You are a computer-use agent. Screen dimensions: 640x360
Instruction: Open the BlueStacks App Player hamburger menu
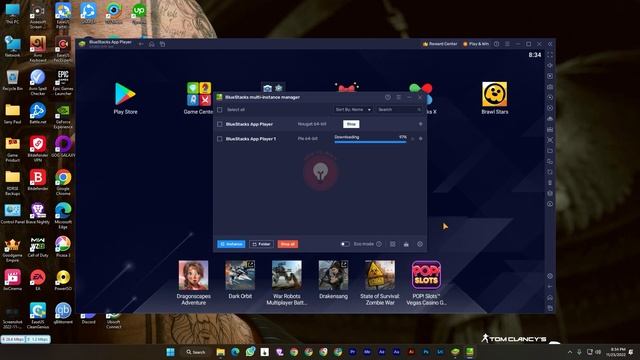coord(507,44)
